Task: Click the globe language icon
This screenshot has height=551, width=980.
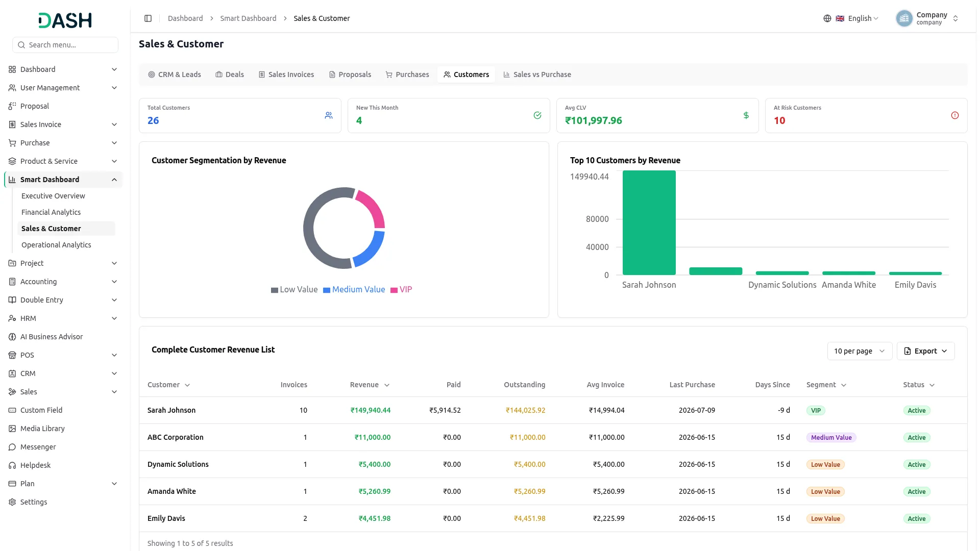Action: [827, 18]
